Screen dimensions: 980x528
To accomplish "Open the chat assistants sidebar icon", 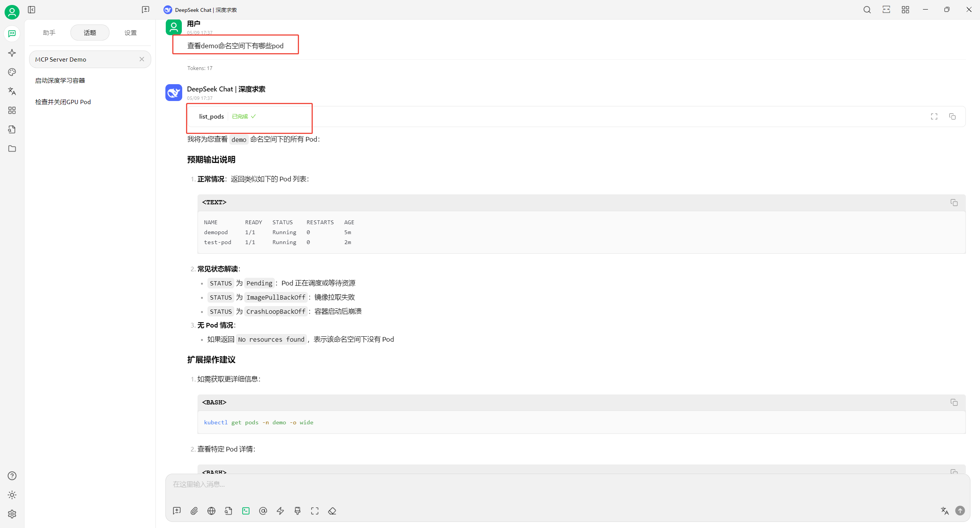I will click(x=12, y=34).
